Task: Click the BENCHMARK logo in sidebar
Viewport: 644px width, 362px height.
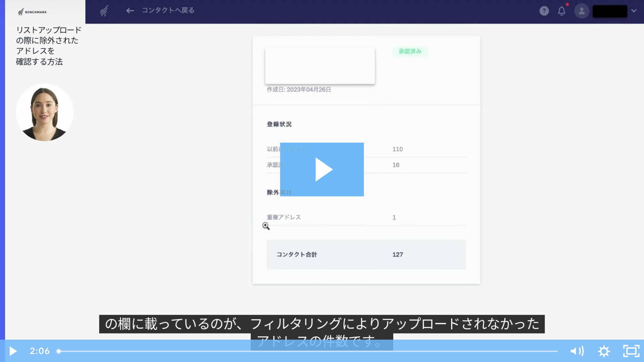Action: (33, 12)
